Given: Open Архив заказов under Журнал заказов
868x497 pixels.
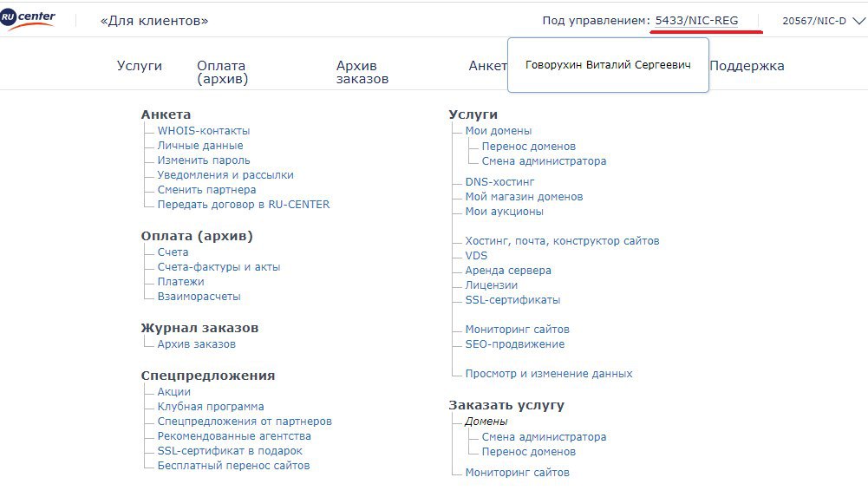Looking at the screenshot, I should tap(197, 344).
